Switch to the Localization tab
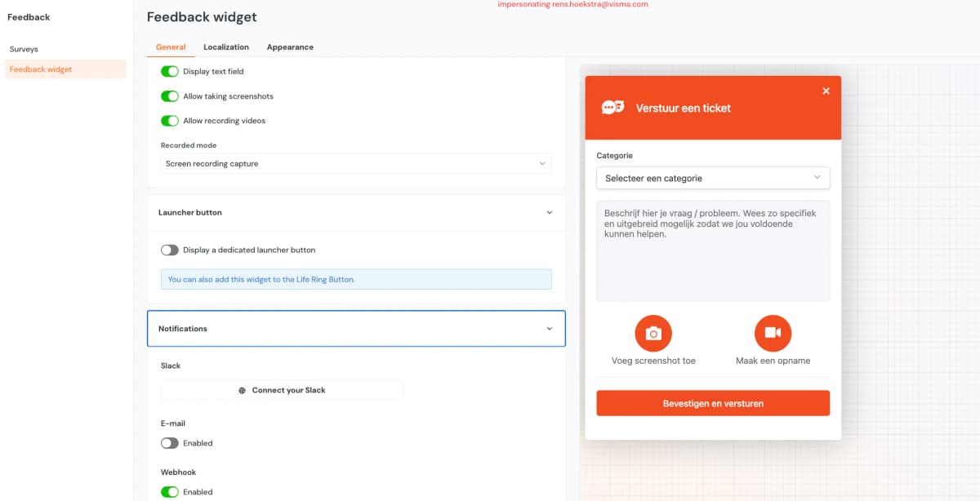 point(226,47)
